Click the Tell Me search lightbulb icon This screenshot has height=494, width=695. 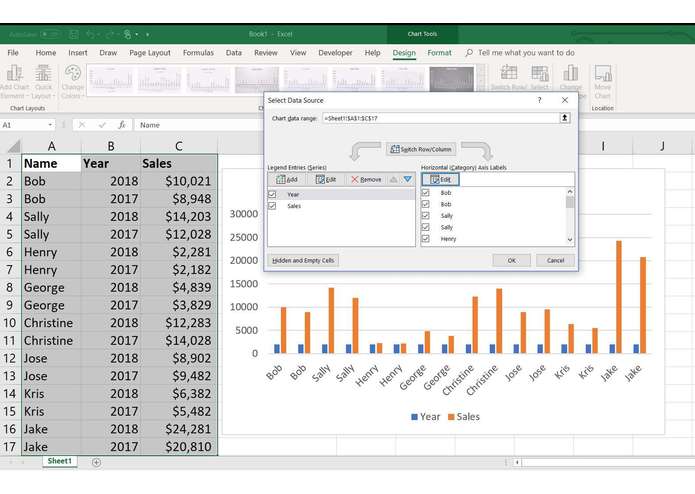[x=469, y=53]
